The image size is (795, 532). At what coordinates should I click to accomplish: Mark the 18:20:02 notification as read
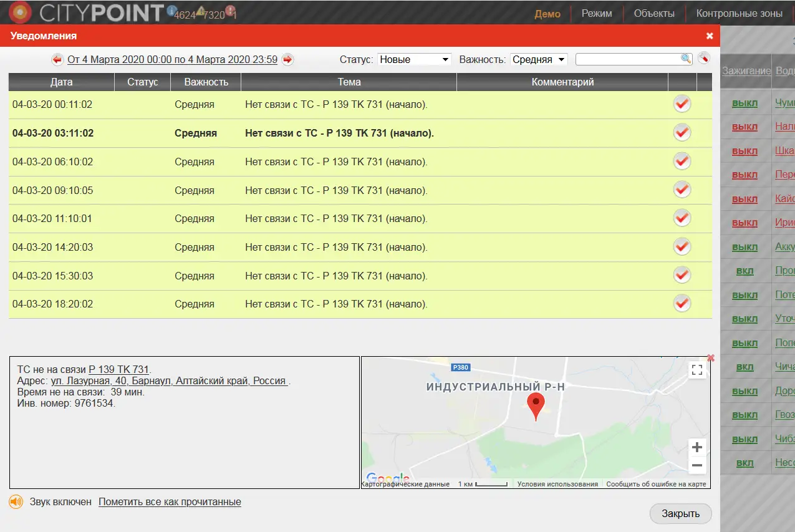pyautogui.click(x=682, y=304)
